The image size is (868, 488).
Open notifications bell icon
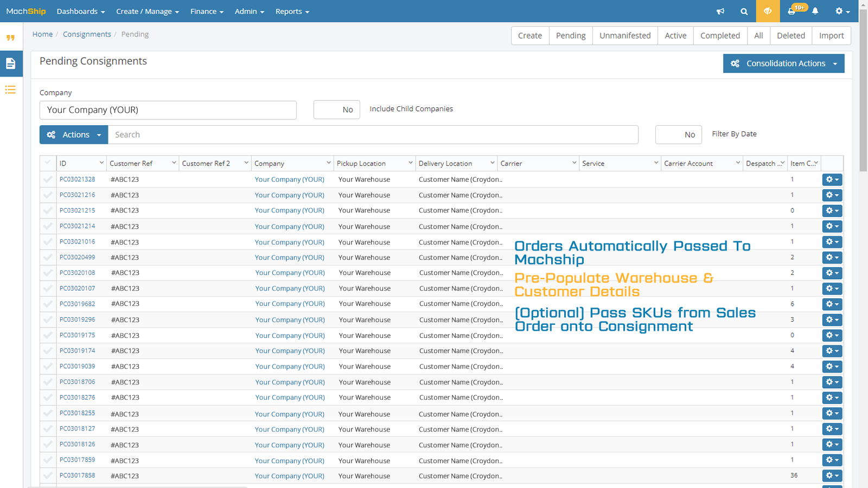point(815,11)
